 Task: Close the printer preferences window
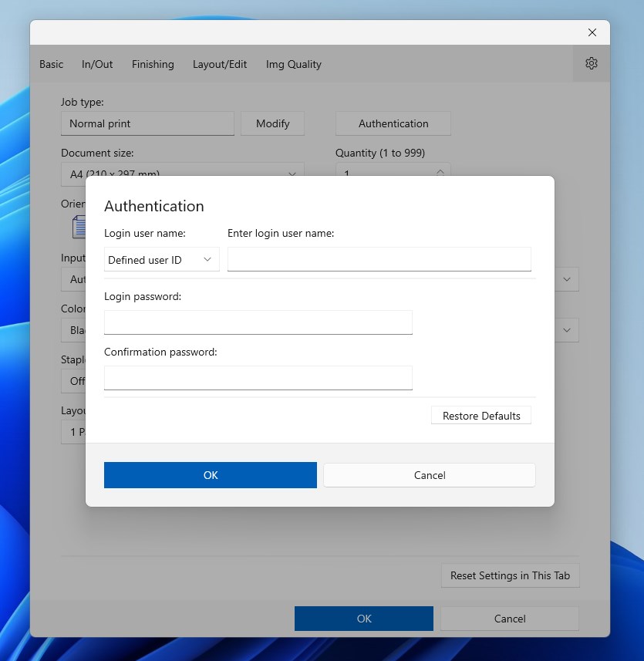[592, 32]
